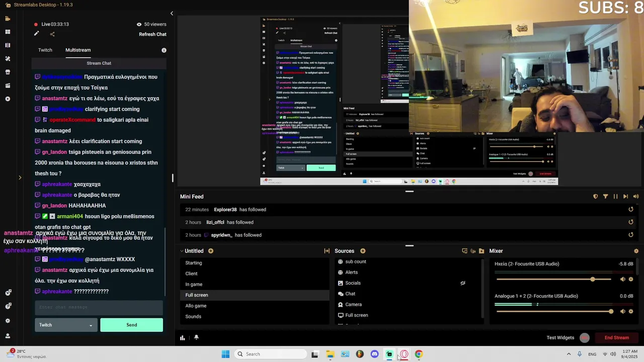Skip the current alert in Mini Feed
This screenshot has height=362, width=644.
[x=625, y=197]
